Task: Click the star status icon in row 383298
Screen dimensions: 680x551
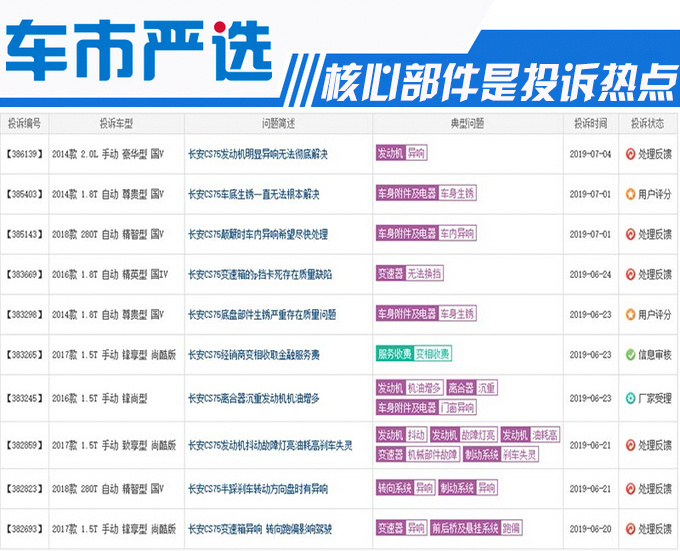Action: click(x=631, y=315)
